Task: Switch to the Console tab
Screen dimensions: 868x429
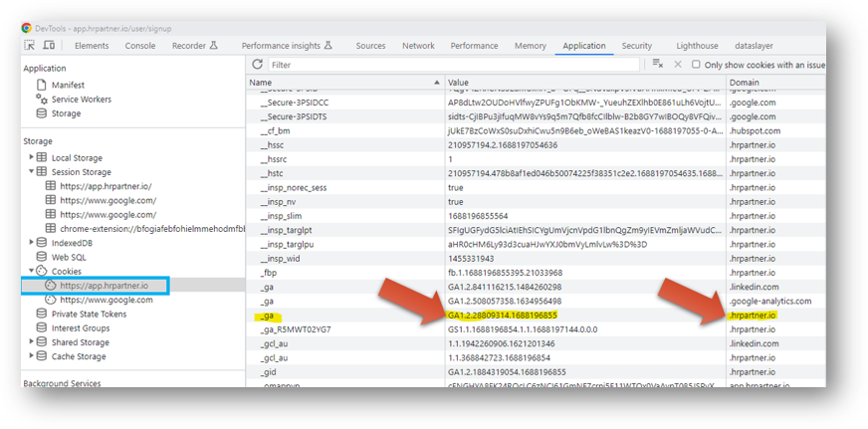Action: point(140,46)
